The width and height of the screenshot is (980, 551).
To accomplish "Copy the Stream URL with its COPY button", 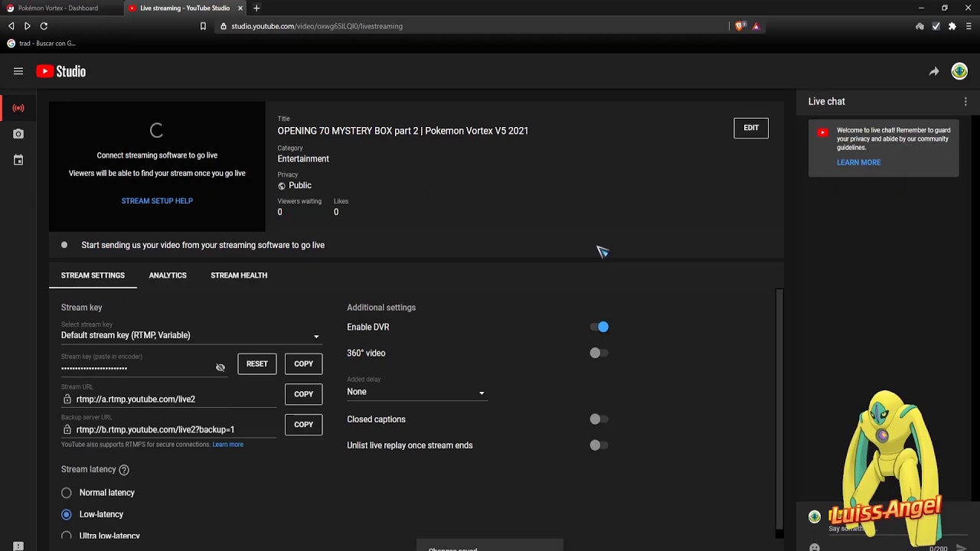I will coord(304,394).
